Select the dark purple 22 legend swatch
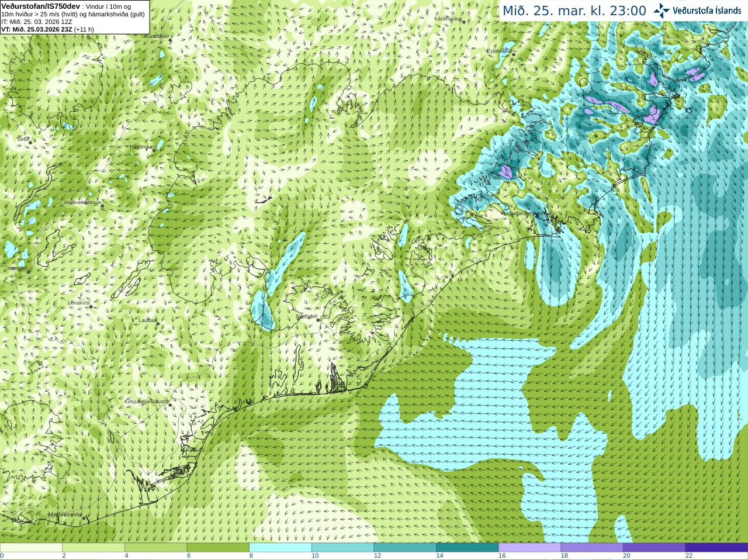Viewport: 748px width, 560px height. pos(716,548)
